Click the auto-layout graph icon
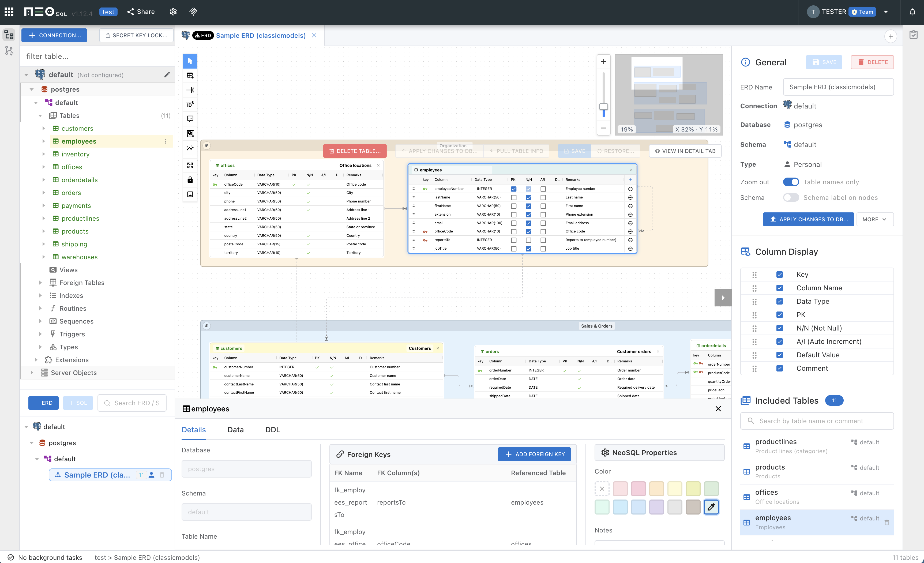924x563 pixels. coord(190,148)
